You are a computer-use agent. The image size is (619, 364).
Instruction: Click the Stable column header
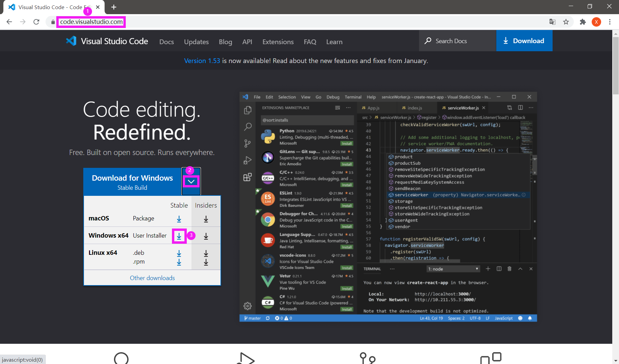pos(179,205)
